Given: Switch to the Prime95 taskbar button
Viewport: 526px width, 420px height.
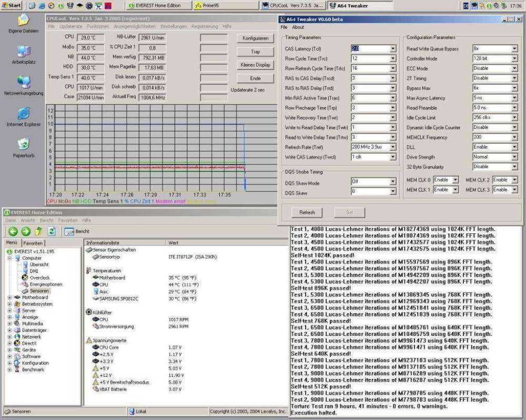Looking at the screenshot, I should (x=226, y=6).
